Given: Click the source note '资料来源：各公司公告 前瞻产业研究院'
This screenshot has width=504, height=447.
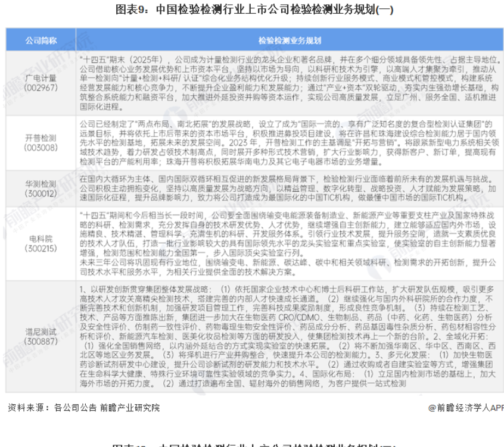Looking at the screenshot, I should click(83, 408).
